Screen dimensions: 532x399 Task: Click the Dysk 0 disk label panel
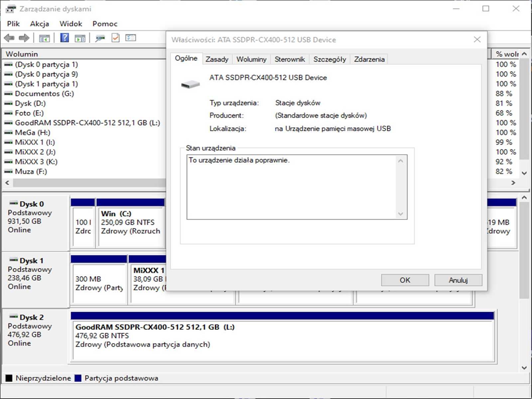(36, 223)
